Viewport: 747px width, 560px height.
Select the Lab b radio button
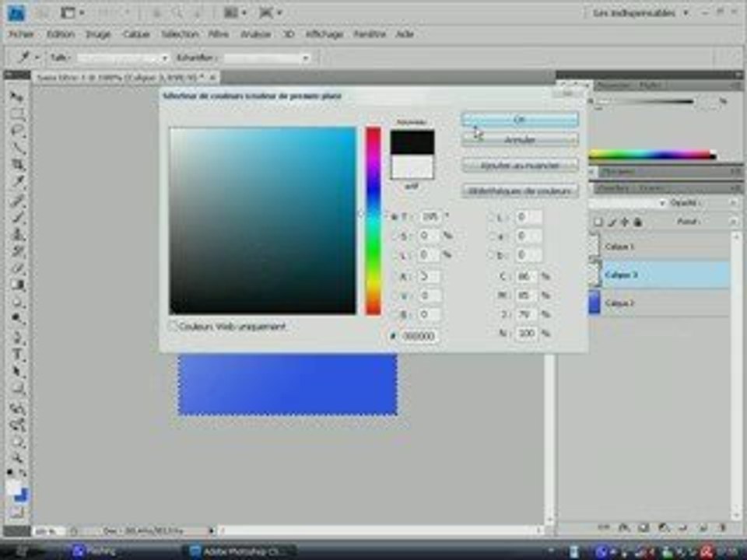point(491,255)
